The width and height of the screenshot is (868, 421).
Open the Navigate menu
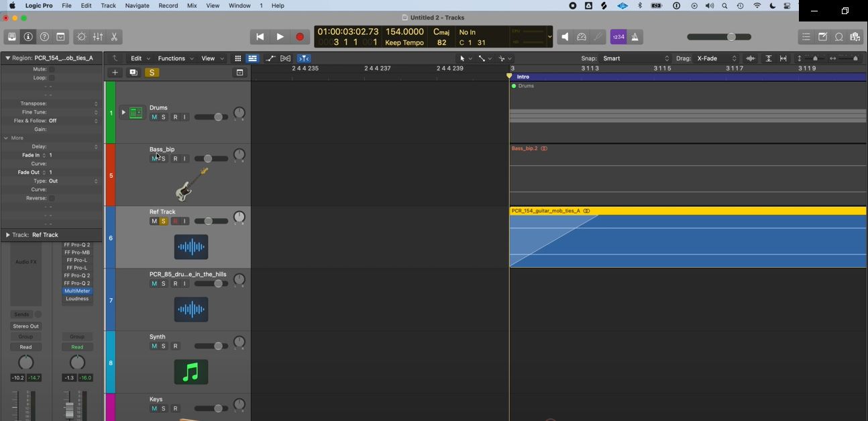tap(137, 5)
